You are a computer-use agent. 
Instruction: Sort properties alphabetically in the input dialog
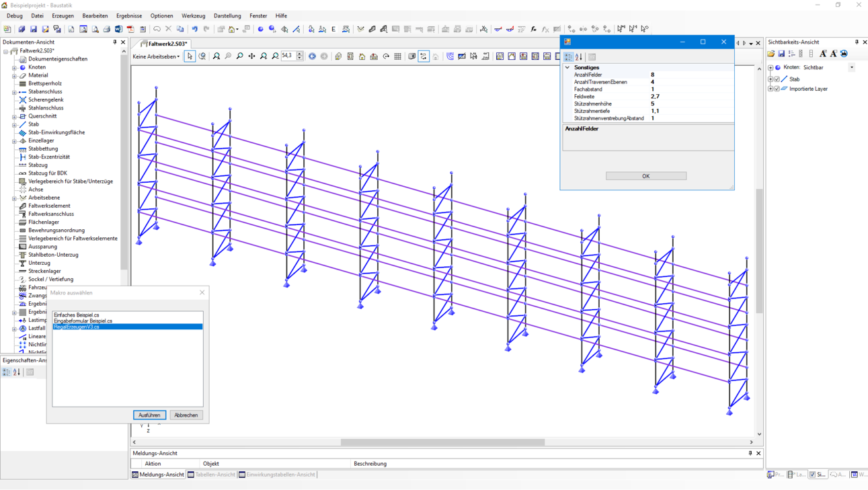579,57
